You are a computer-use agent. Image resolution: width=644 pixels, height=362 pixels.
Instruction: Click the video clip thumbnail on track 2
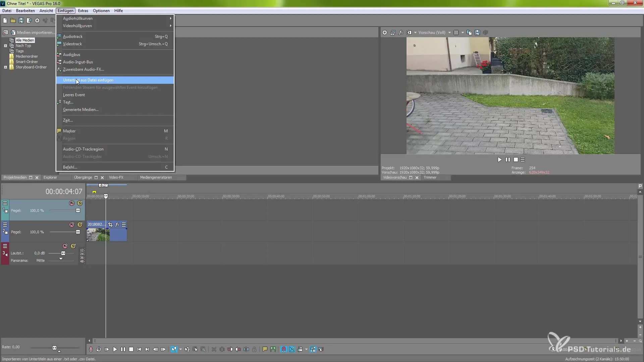(x=98, y=235)
